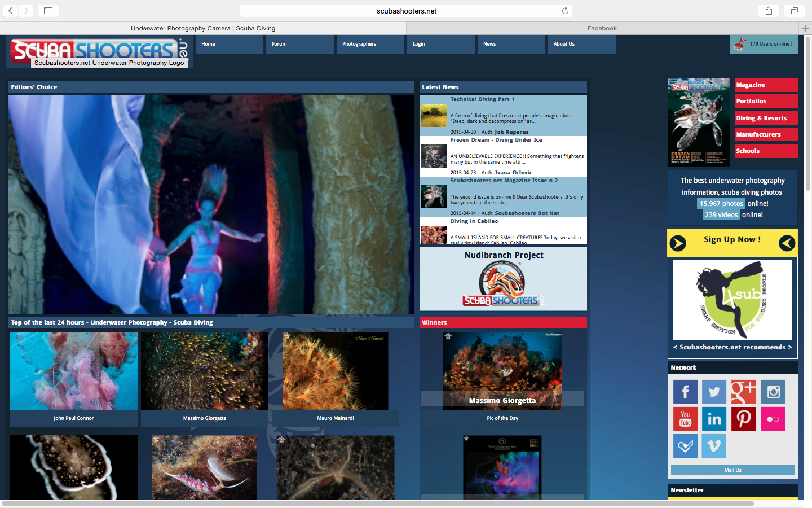Viewport: 812px width, 508px height.
Task: Open the Photographers menu item
Action: tap(359, 44)
